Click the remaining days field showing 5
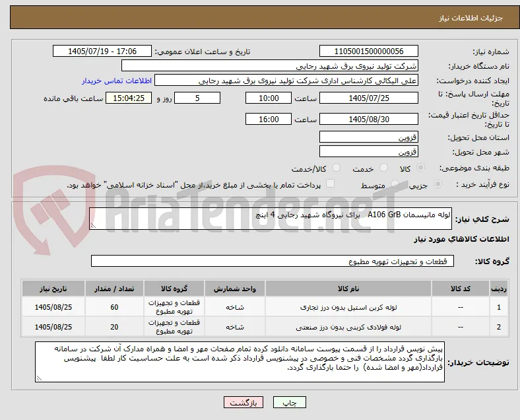Viewport: 520px width, 420px height. coord(197,98)
